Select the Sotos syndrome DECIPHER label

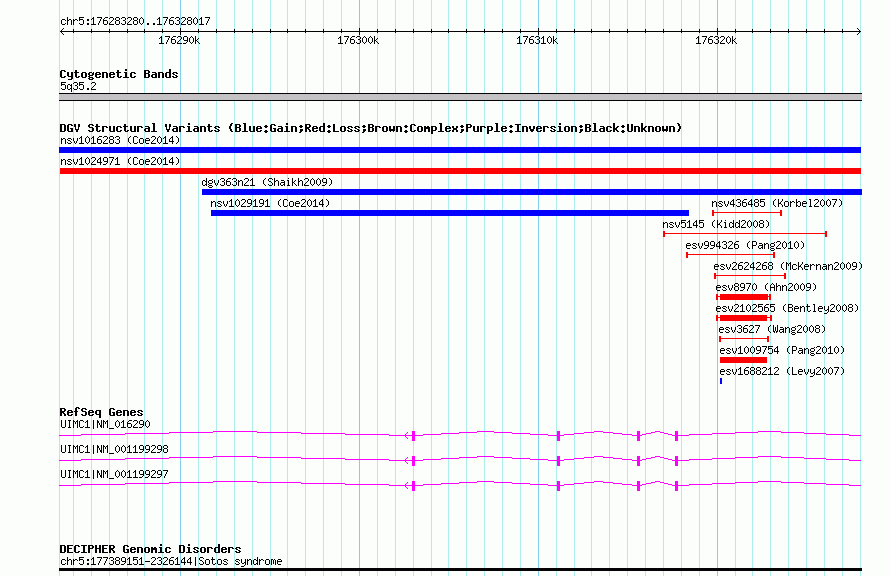pyautogui.click(x=171, y=561)
